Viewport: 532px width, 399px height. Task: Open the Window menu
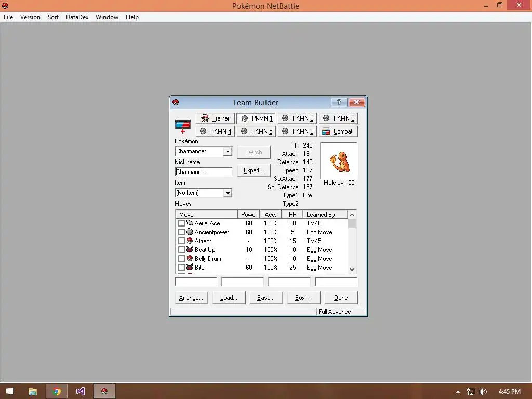point(107,17)
